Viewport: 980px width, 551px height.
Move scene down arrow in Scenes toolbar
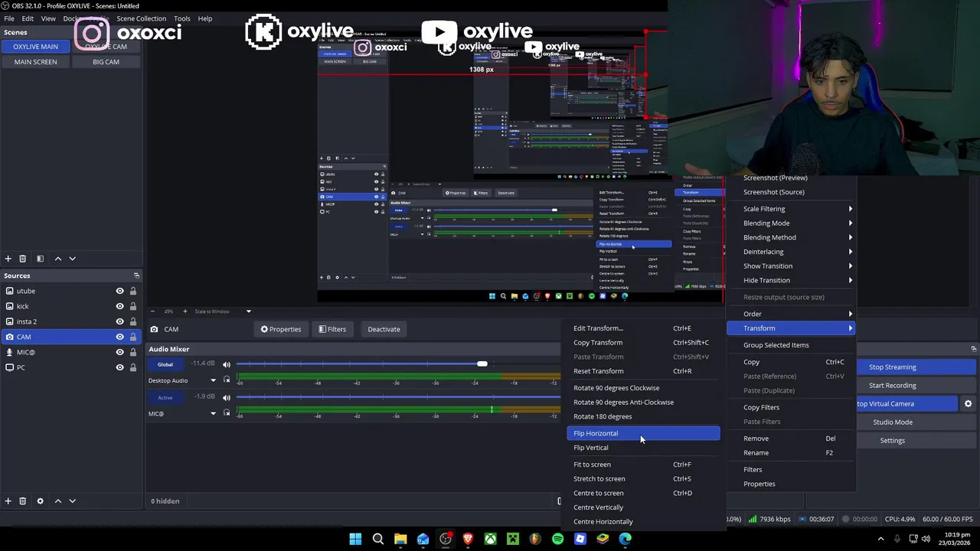[x=72, y=259]
